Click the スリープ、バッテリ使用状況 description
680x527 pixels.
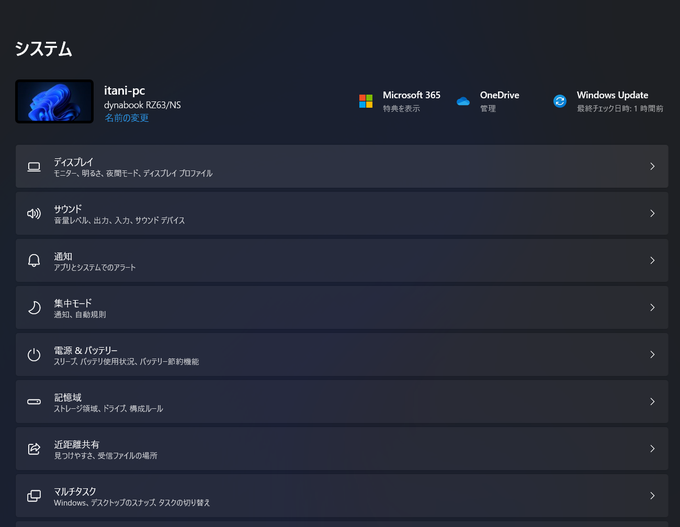(x=126, y=362)
